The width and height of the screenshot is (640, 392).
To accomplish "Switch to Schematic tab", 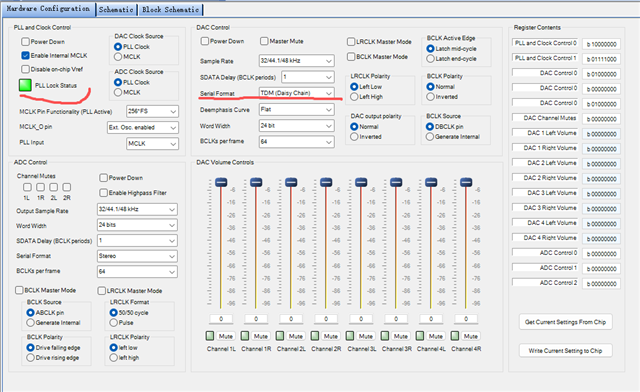I will [116, 9].
